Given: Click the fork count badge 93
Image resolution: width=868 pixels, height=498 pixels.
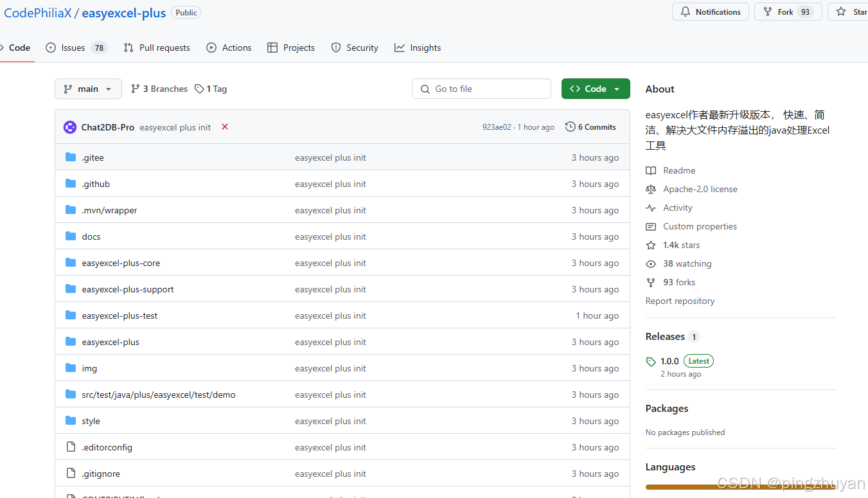Looking at the screenshot, I should click(x=805, y=12).
